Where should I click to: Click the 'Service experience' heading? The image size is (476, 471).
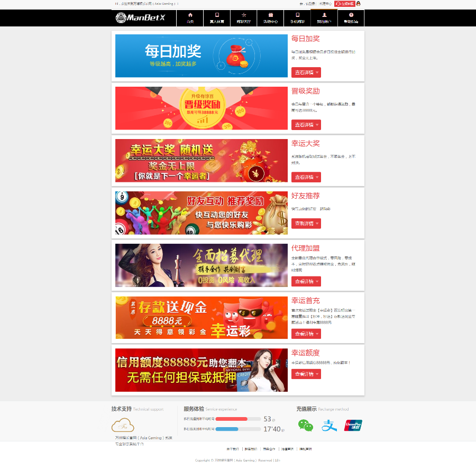221,409
